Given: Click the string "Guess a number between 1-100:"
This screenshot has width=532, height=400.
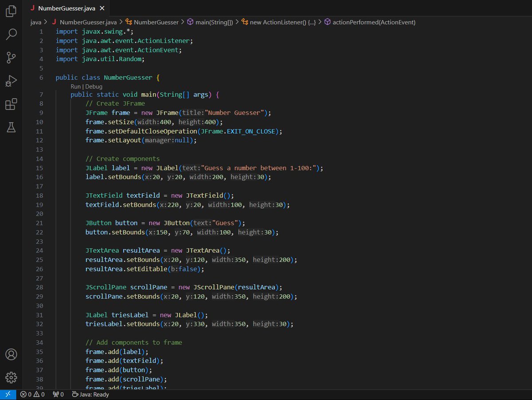Looking at the screenshot, I should click(259, 168).
